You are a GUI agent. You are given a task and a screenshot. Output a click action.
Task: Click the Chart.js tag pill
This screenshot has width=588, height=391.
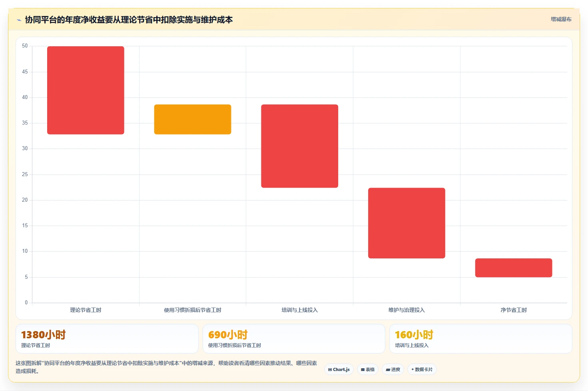tap(339, 369)
